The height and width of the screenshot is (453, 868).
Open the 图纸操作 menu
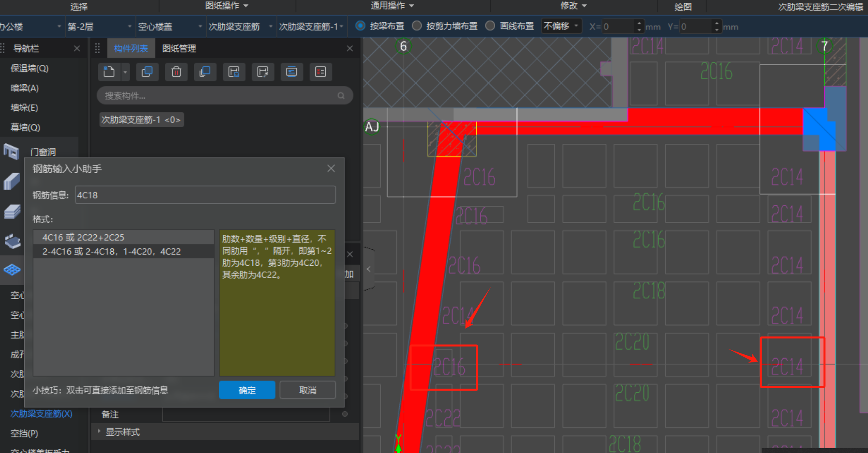tap(226, 6)
